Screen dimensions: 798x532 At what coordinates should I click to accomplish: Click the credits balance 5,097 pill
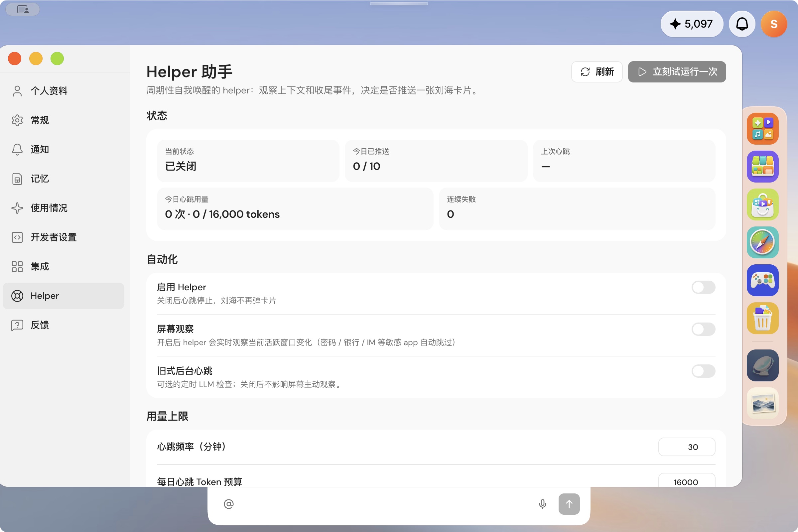(x=692, y=24)
